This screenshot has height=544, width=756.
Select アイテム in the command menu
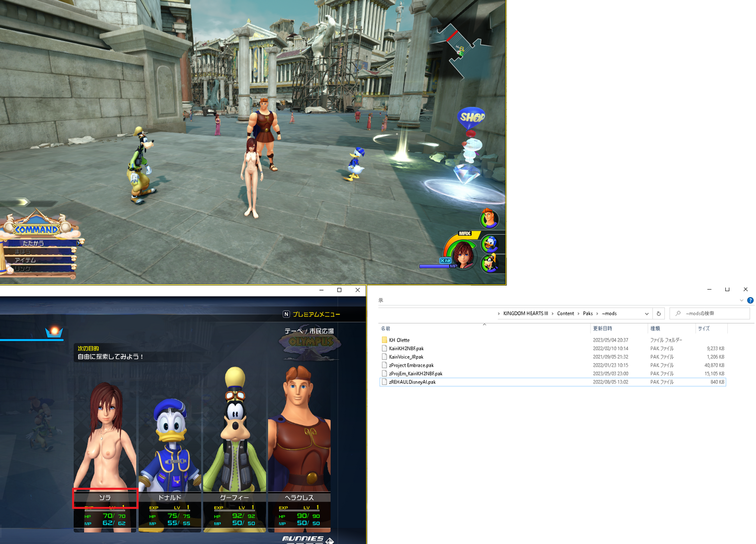26,260
